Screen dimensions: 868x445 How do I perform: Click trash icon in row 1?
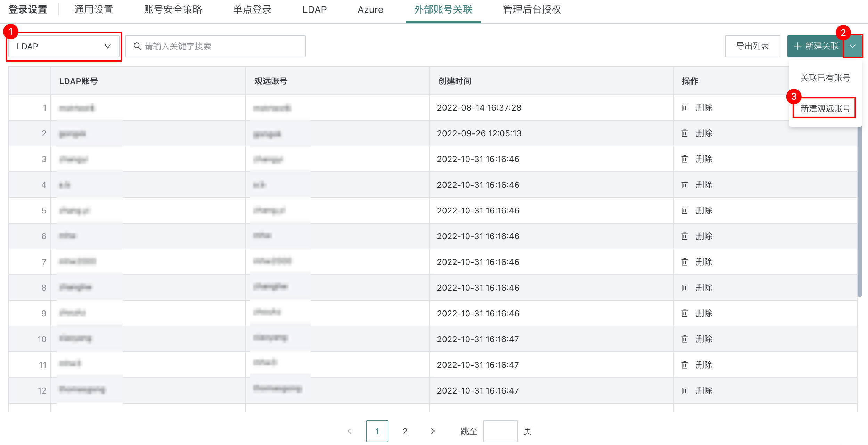[x=685, y=107]
